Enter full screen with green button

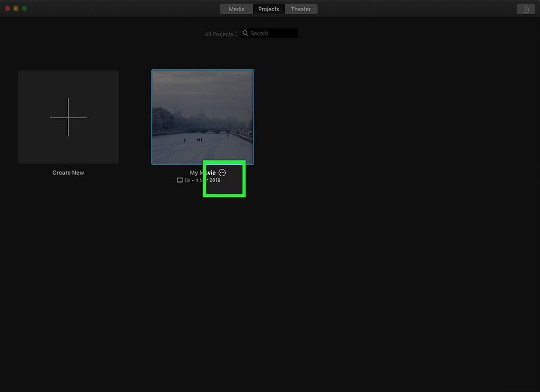(x=24, y=8)
